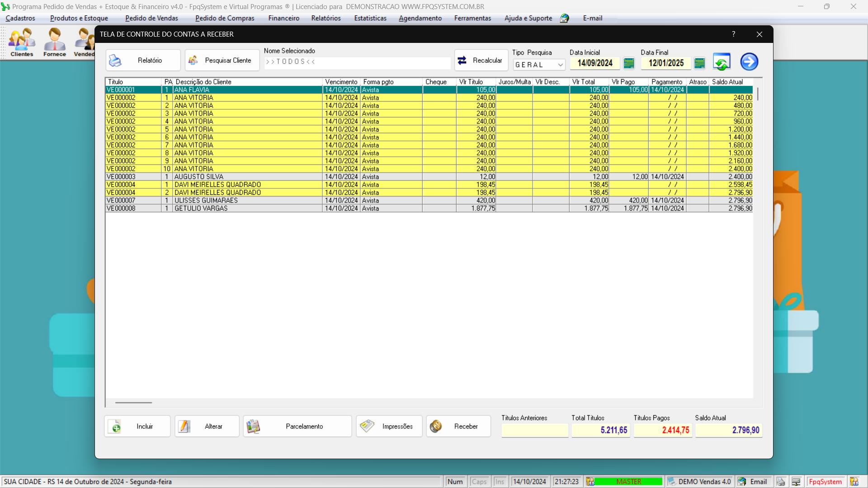Click the Incluir button
The image size is (868, 488).
click(137, 426)
